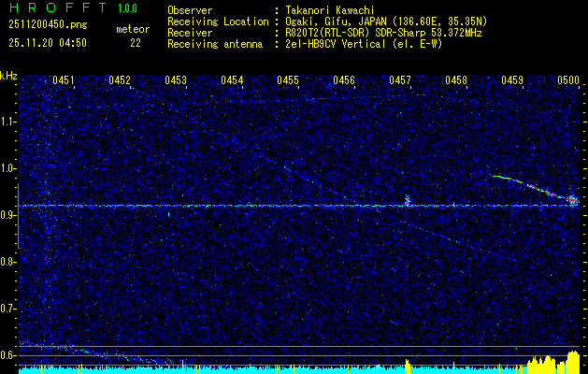Screen dimensions: 588x374
Task: Click the 0500 time marker
Action: tap(568, 80)
